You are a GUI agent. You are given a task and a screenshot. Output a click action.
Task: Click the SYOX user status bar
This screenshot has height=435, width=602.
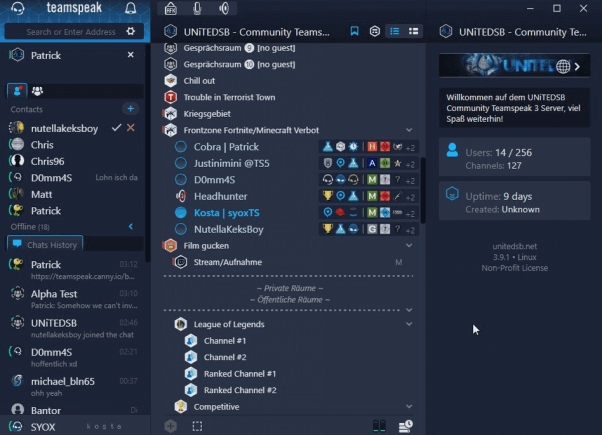tap(73, 426)
